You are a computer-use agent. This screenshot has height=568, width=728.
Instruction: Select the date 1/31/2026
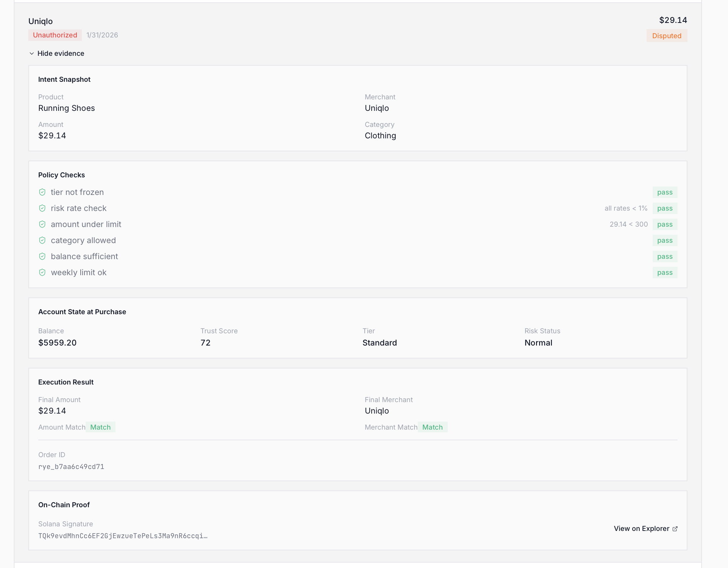tap(102, 35)
